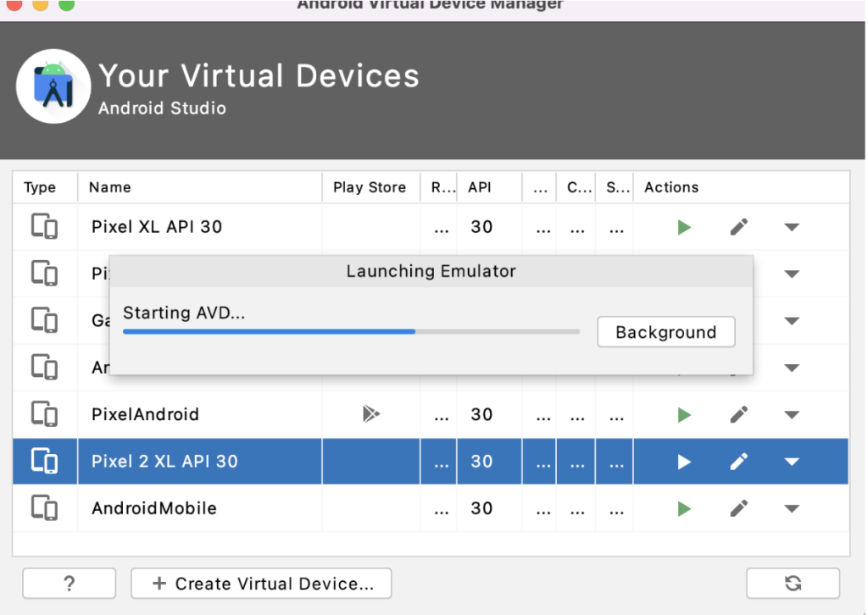Edit the Pixel XL API 30 device
This screenshot has width=868, height=615.
tap(738, 227)
